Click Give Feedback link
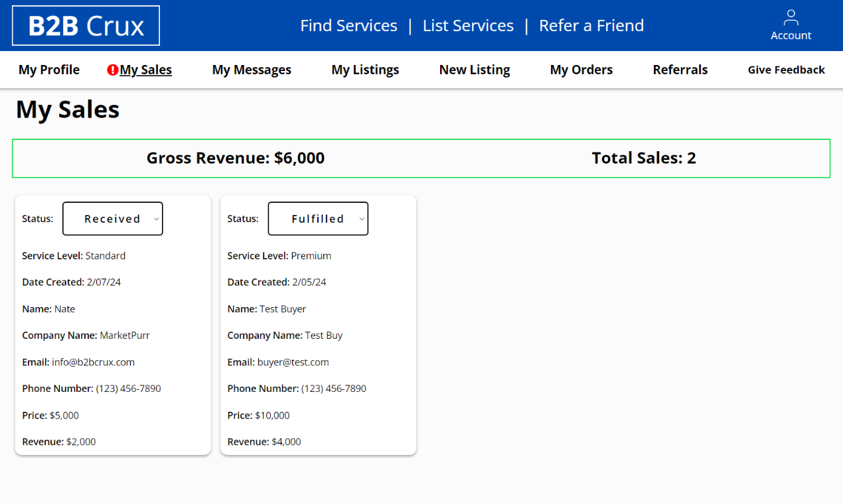The width and height of the screenshot is (843, 504). coord(787,70)
